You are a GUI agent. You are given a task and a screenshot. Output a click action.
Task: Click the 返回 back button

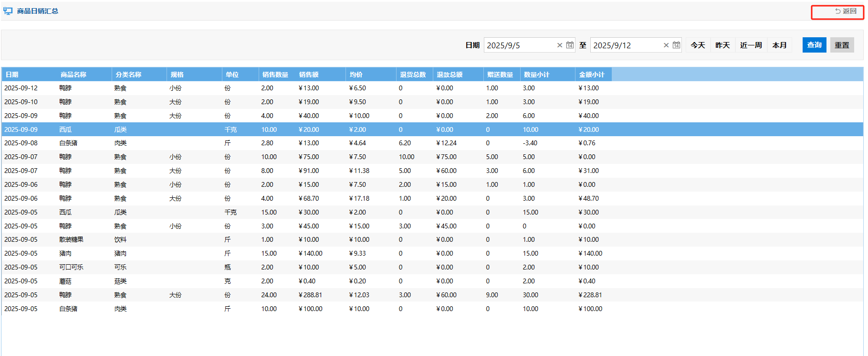pyautogui.click(x=845, y=11)
